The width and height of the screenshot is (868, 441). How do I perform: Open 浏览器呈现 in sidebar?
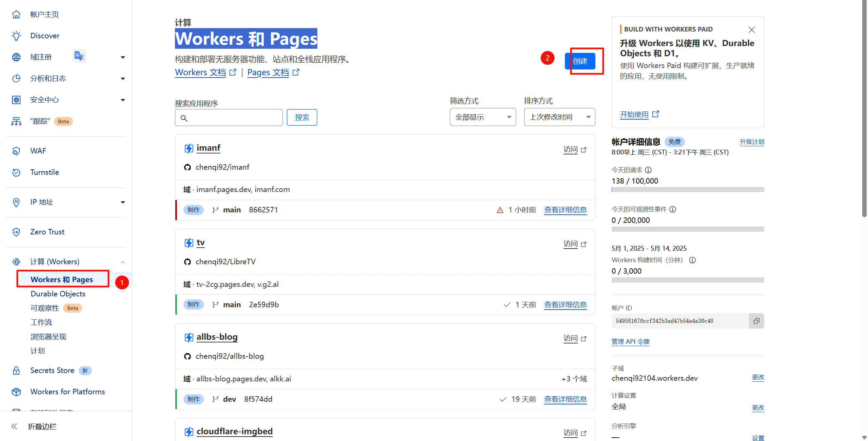tap(48, 336)
